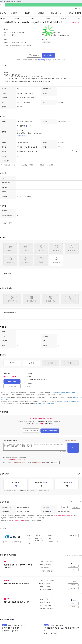
Task: Open the 채용정보 이력 button
Action: tap(73, 536)
